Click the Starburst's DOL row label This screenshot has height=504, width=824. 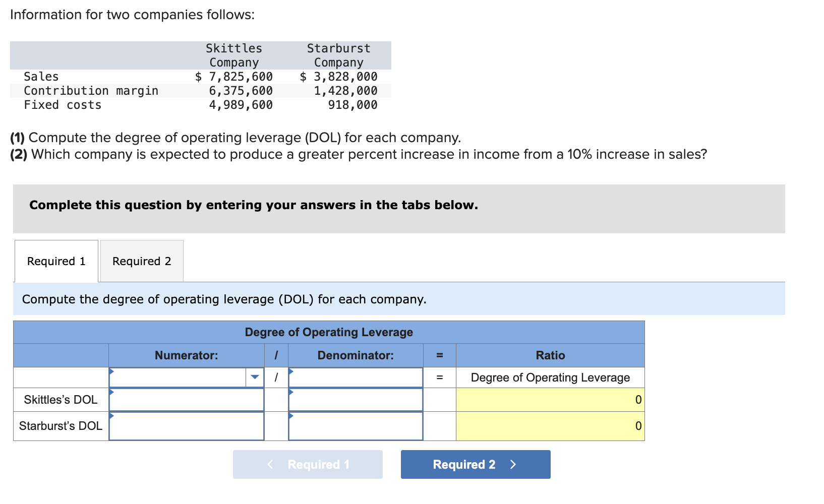tap(60, 426)
